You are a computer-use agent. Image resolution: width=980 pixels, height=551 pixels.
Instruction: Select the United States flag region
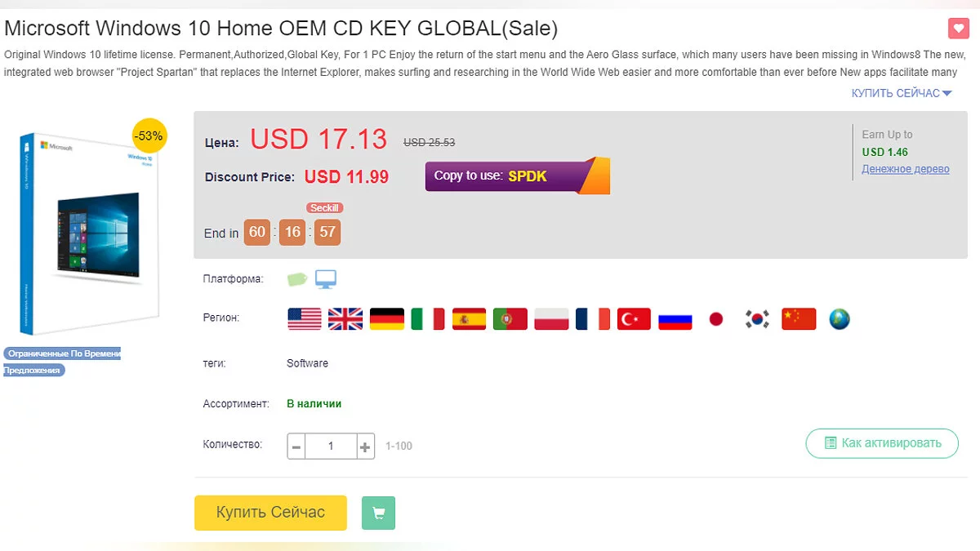pyautogui.click(x=305, y=318)
